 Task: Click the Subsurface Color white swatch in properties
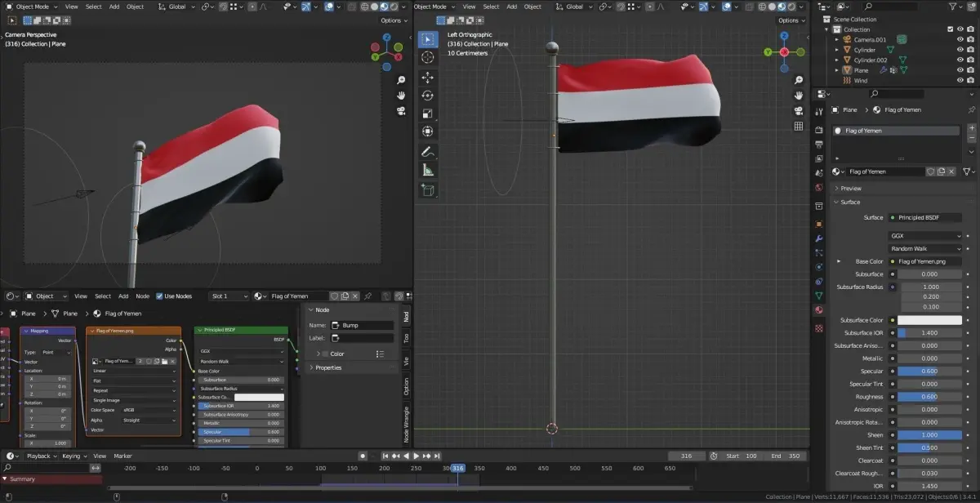(929, 320)
